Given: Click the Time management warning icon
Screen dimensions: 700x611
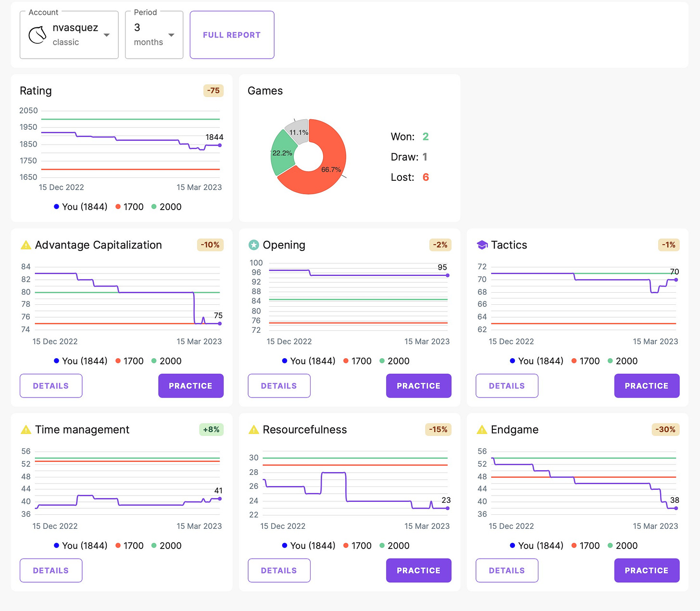Looking at the screenshot, I should click(26, 430).
